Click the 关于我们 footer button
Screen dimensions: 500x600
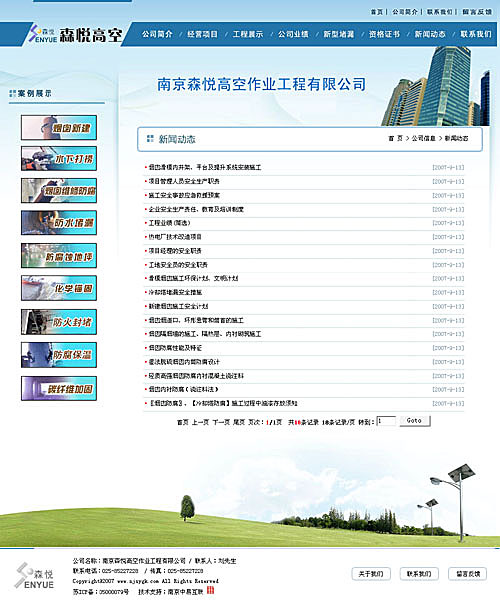[371, 574]
